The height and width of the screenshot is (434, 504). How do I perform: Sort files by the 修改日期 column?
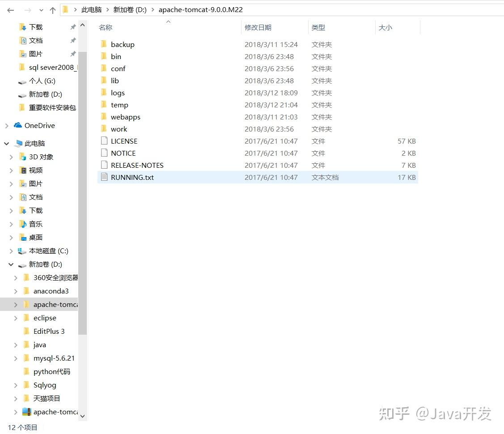258,27
